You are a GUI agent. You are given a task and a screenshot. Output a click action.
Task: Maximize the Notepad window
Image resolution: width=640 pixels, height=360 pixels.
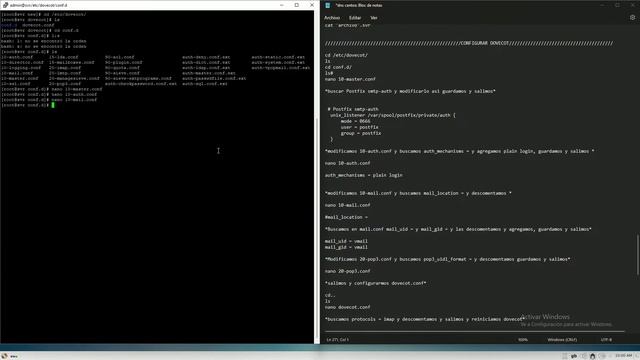click(617, 5)
